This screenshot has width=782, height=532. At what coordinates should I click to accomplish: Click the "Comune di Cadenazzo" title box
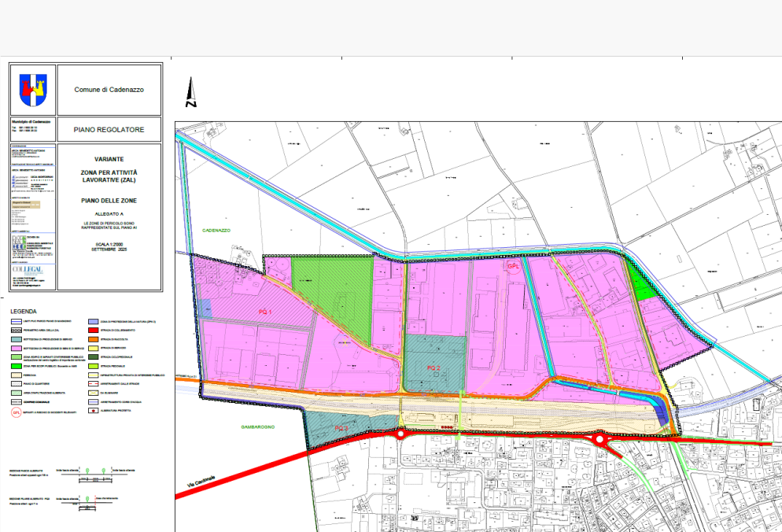point(109,90)
